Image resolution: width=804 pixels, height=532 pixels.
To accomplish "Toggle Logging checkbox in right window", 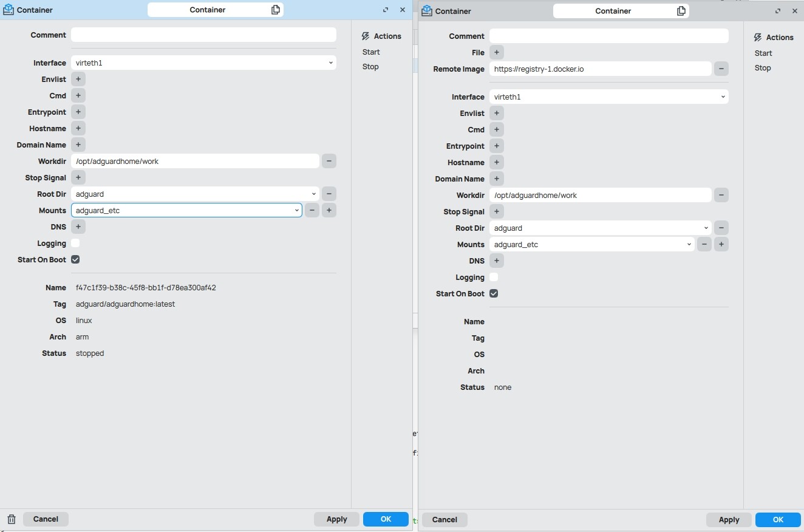I will tap(494, 277).
